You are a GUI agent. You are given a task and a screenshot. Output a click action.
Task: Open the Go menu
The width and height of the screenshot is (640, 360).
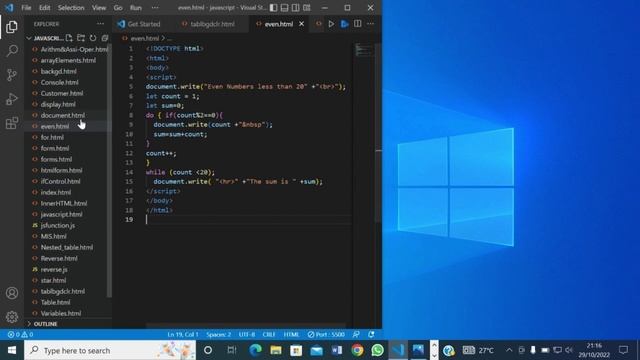point(118,8)
